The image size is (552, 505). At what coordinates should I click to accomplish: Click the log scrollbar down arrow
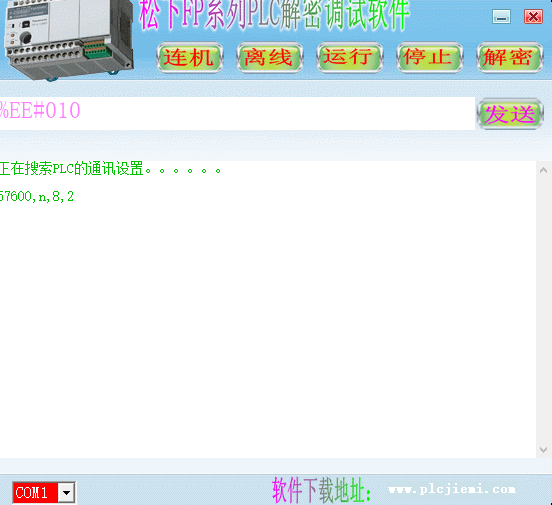[x=544, y=450]
